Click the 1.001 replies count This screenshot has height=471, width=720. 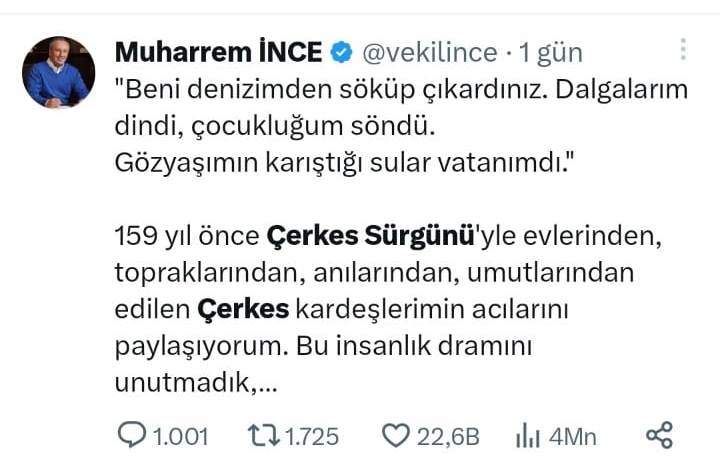click(x=180, y=436)
